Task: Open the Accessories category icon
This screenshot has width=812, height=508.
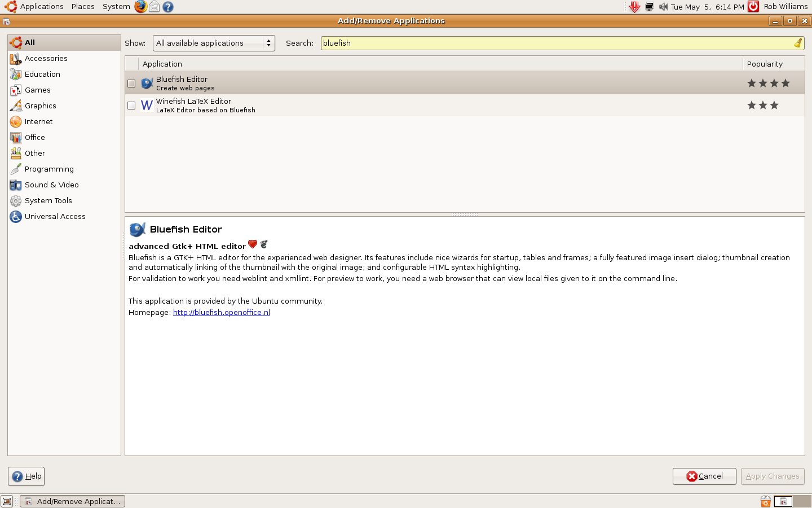Action: [16, 59]
